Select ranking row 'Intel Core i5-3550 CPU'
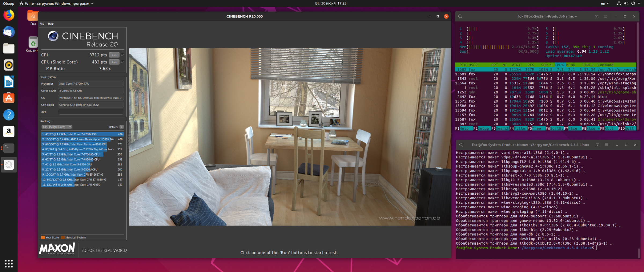This screenshot has height=272, width=644. (x=82, y=165)
